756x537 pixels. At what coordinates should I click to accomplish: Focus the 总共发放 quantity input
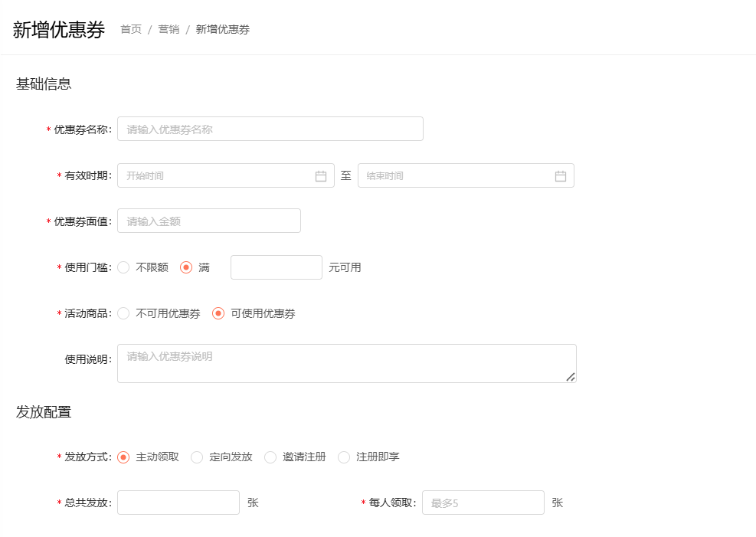tap(178, 503)
